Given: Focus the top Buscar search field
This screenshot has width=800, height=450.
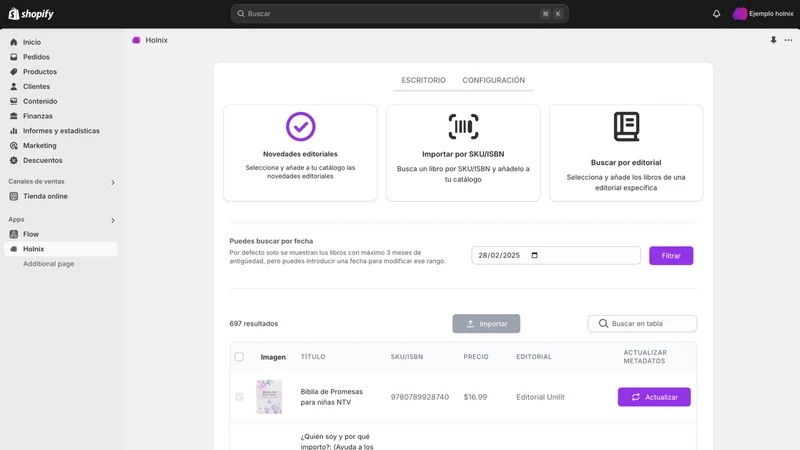Looking at the screenshot, I should click(399, 14).
